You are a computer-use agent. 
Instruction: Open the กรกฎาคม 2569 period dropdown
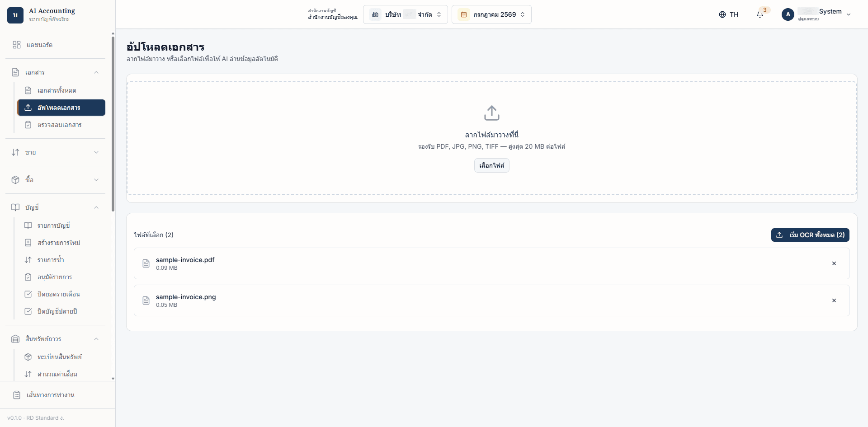click(x=491, y=14)
